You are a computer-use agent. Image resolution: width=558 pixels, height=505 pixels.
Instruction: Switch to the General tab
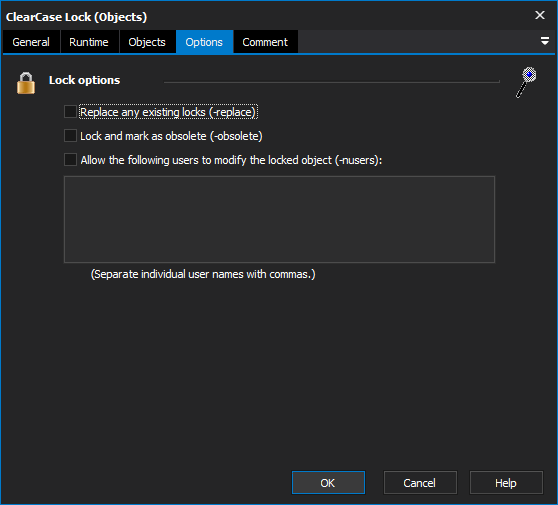tap(31, 42)
